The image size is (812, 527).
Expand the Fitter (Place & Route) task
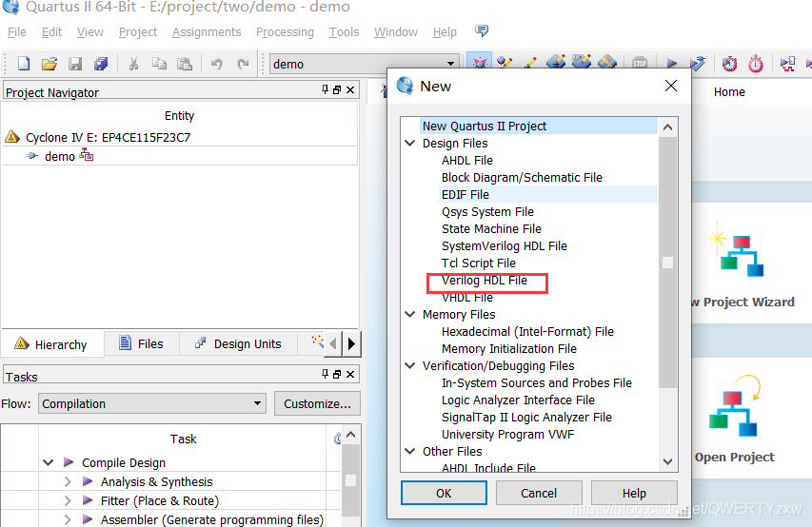pos(68,500)
